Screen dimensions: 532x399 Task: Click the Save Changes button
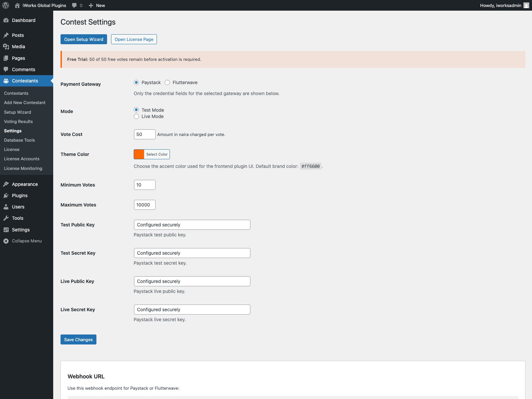(78, 339)
